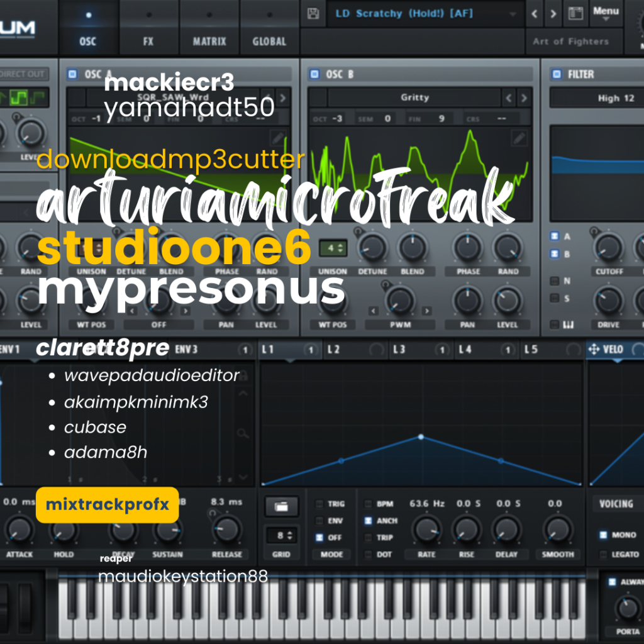Screen dimensions: 644x644
Task: Adjust the filter CUTOFF knob
Action: (608, 248)
